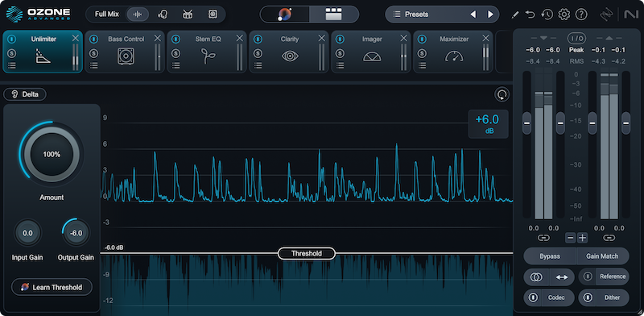Open the help question mark icon

click(581, 15)
